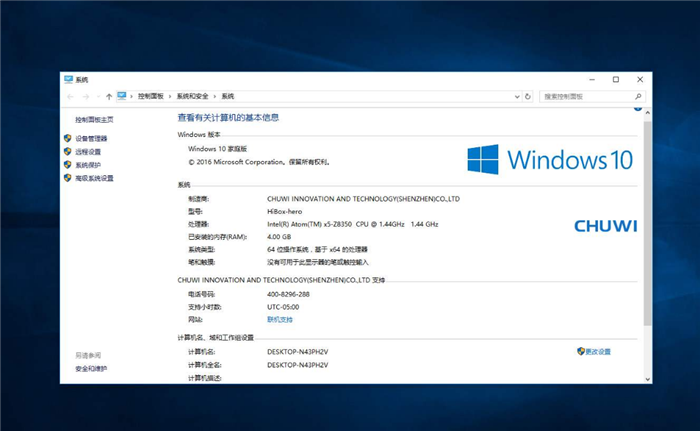The height and width of the screenshot is (431, 700).
Task: Refresh the page with the refresh icon
Action: [528, 96]
